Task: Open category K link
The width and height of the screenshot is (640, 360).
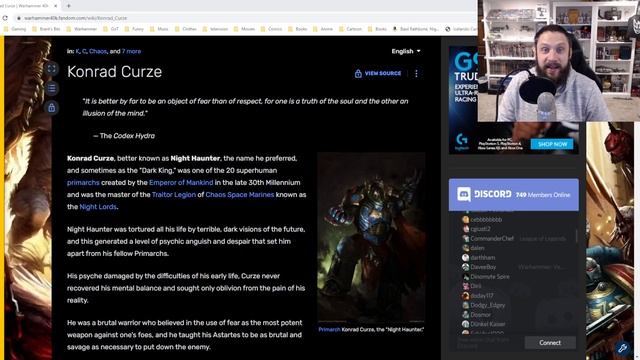Action: [77, 51]
